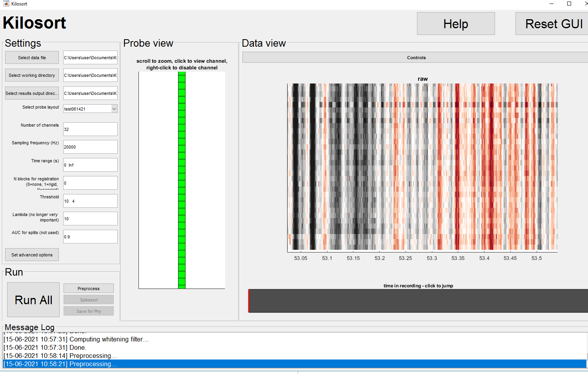This screenshot has width=588, height=374.
Task: Click the time-in-recording bar to jump
Action: [x=416, y=301]
